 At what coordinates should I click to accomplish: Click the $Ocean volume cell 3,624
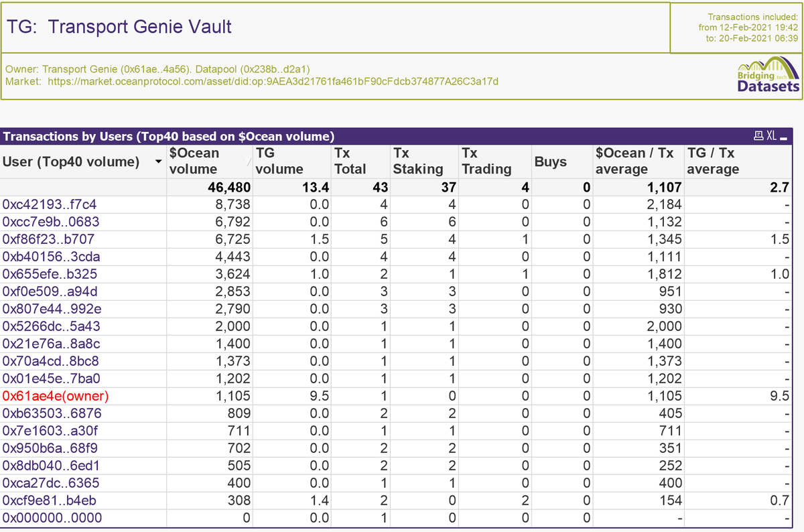click(232, 273)
